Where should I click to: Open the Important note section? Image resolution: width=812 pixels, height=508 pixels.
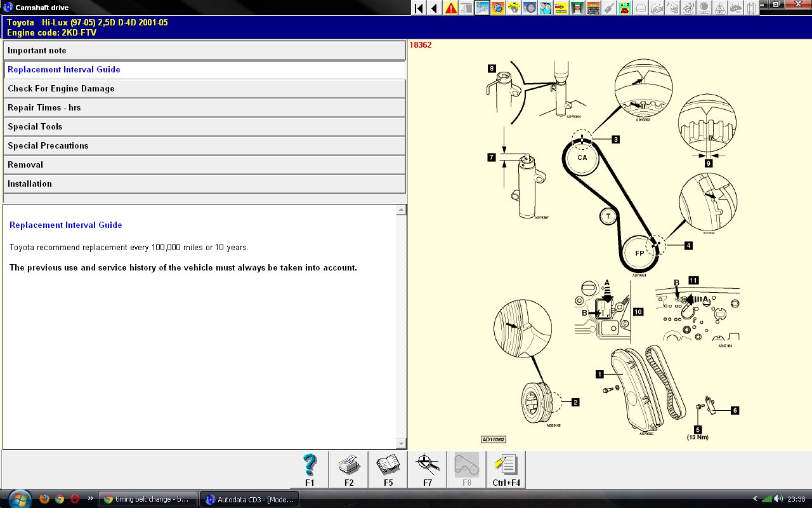point(204,50)
